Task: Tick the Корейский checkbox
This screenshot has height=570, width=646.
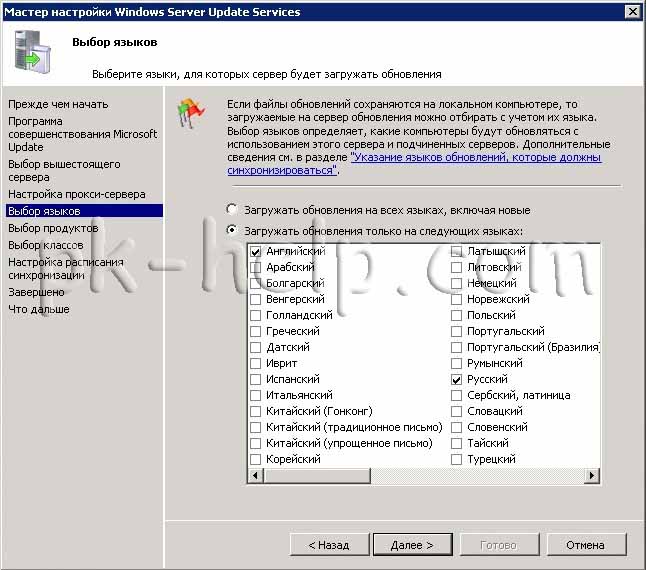Action: tap(255, 459)
